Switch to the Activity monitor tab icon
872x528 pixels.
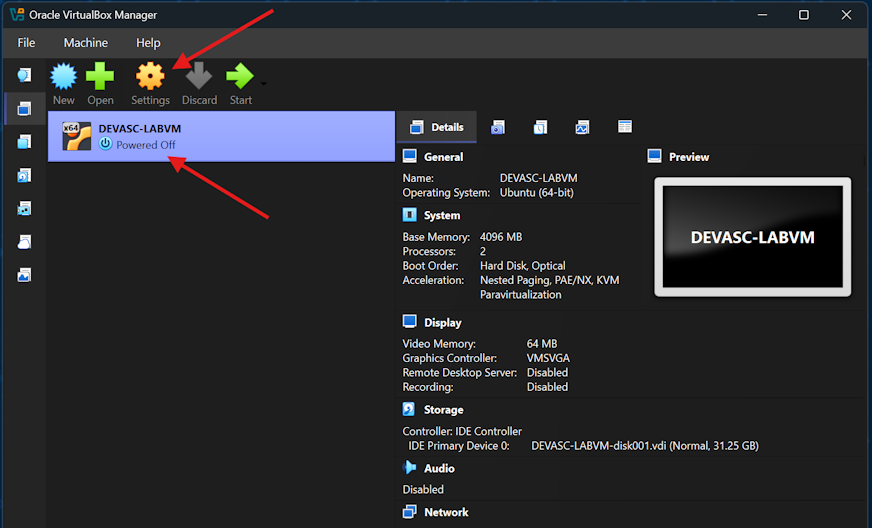[x=582, y=127]
